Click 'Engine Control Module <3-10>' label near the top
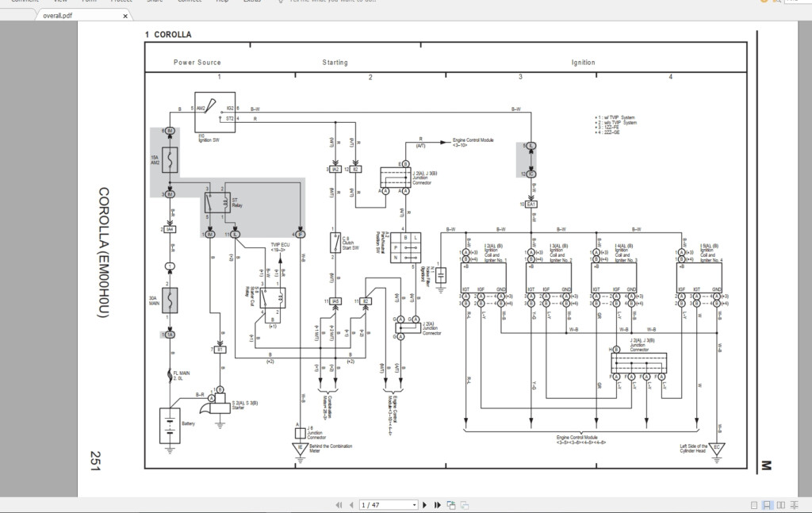Viewport: 812px width, 513px height. 473,143
